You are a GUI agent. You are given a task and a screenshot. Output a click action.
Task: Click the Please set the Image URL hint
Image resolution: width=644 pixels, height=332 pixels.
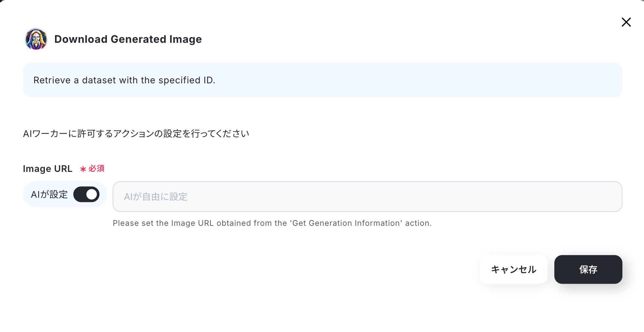click(272, 223)
